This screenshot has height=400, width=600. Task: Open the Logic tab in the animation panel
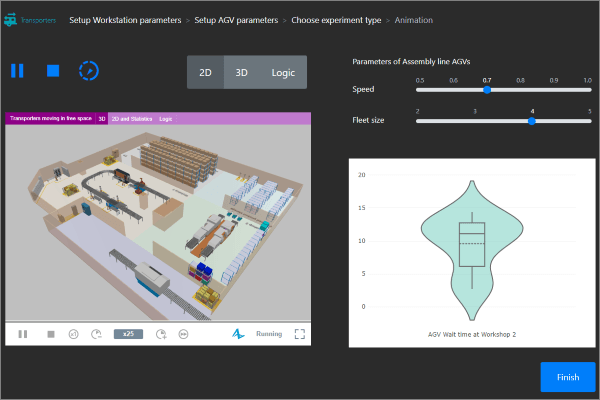coord(165,118)
